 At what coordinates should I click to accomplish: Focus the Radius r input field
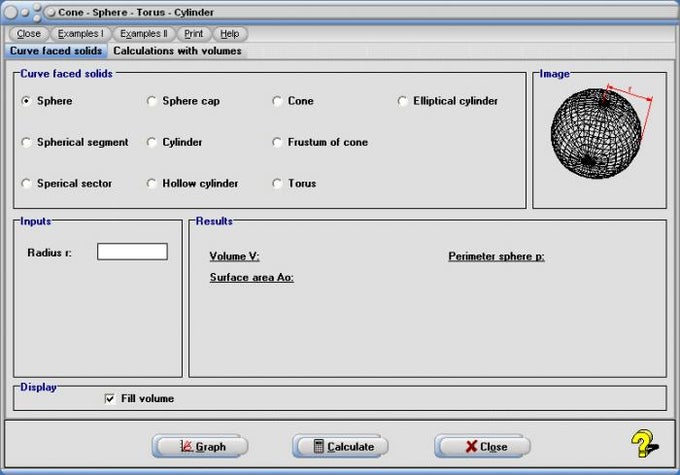tap(132, 252)
